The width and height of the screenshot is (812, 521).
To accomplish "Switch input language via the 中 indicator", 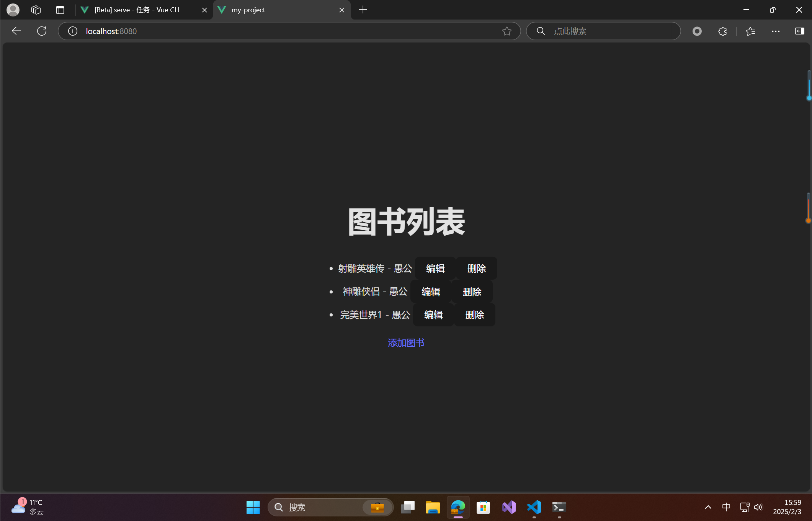I will point(725,507).
